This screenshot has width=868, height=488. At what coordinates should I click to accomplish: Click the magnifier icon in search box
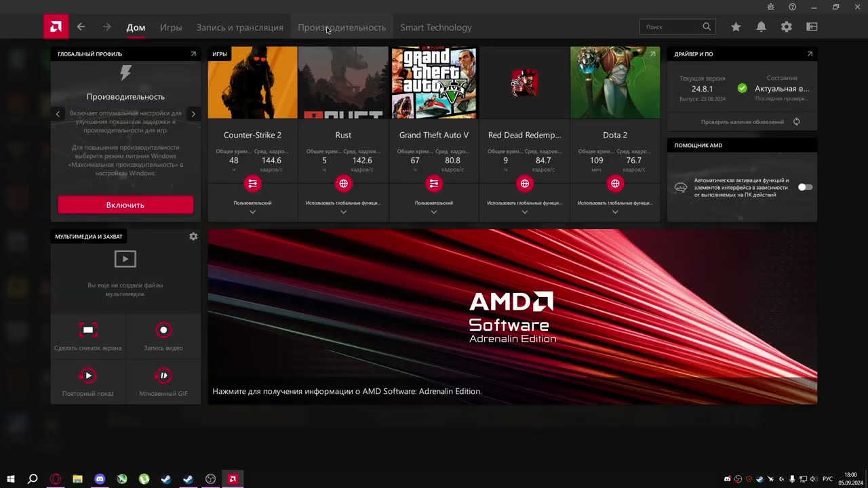pyautogui.click(x=707, y=27)
